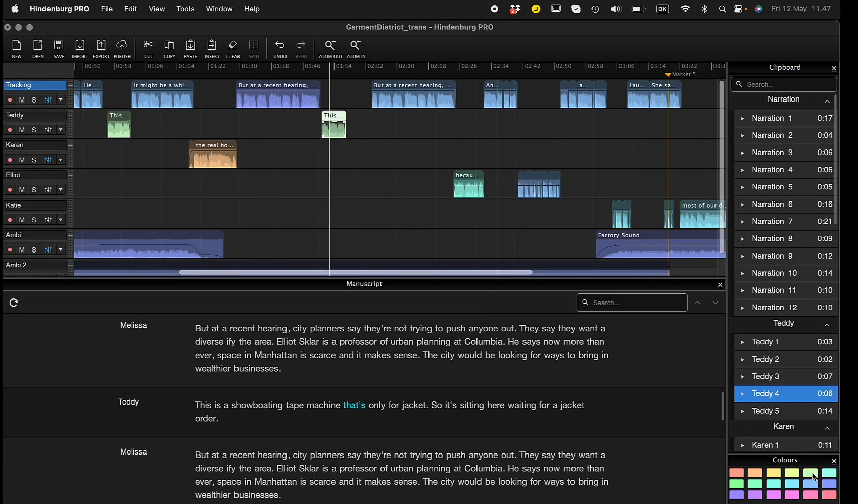Open the View menu
The height and width of the screenshot is (504, 858).
157,9
